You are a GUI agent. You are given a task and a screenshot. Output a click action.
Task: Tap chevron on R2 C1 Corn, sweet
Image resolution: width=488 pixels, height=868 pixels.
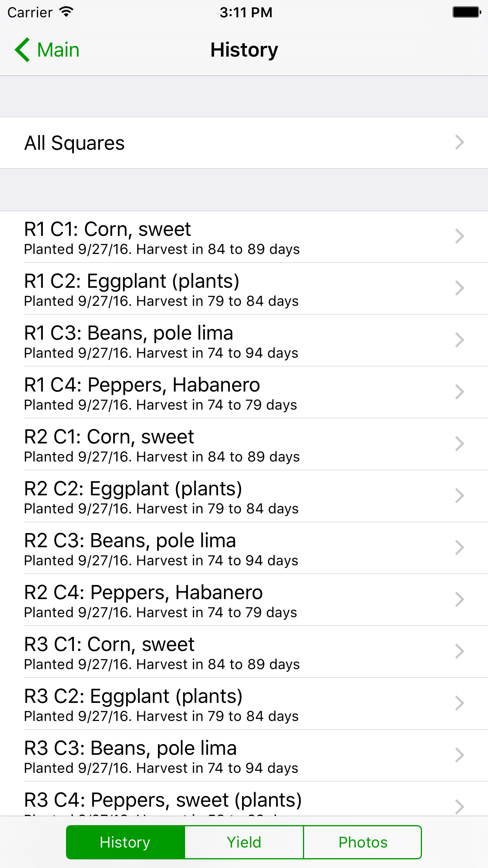(x=459, y=444)
